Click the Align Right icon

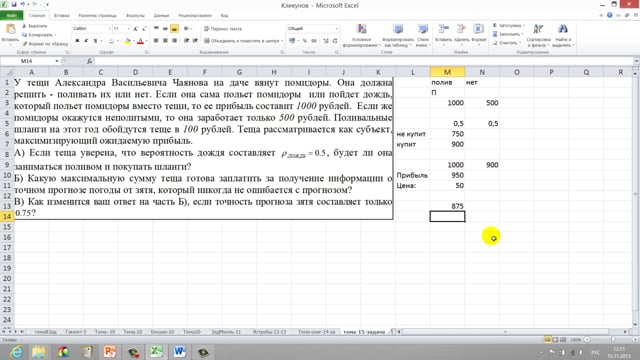click(174, 41)
